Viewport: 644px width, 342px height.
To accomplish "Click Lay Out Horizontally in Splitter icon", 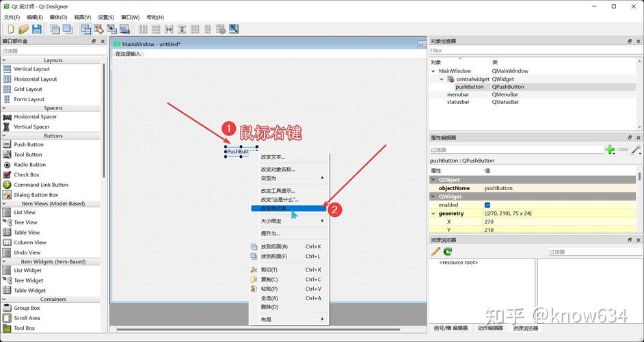I will click(x=169, y=29).
